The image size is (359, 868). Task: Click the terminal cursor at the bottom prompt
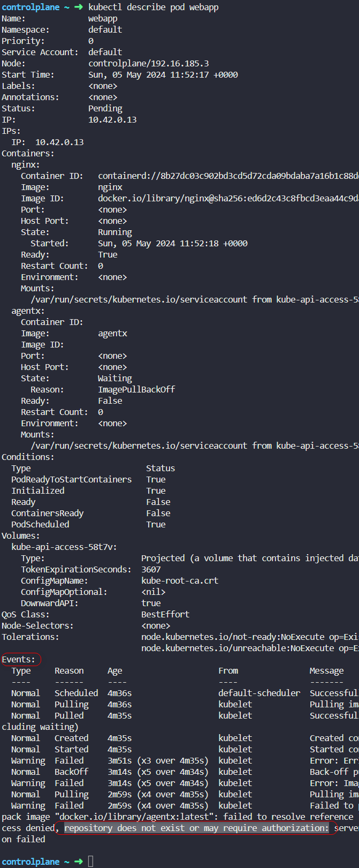(91, 862)
